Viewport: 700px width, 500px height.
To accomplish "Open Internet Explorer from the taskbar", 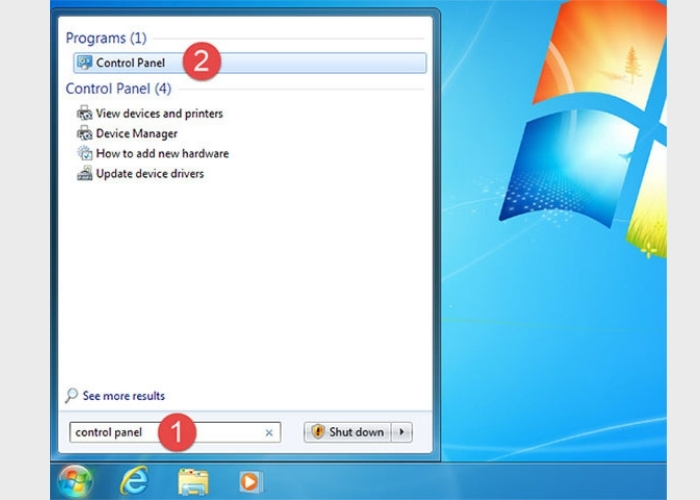I will click(133, 481).
